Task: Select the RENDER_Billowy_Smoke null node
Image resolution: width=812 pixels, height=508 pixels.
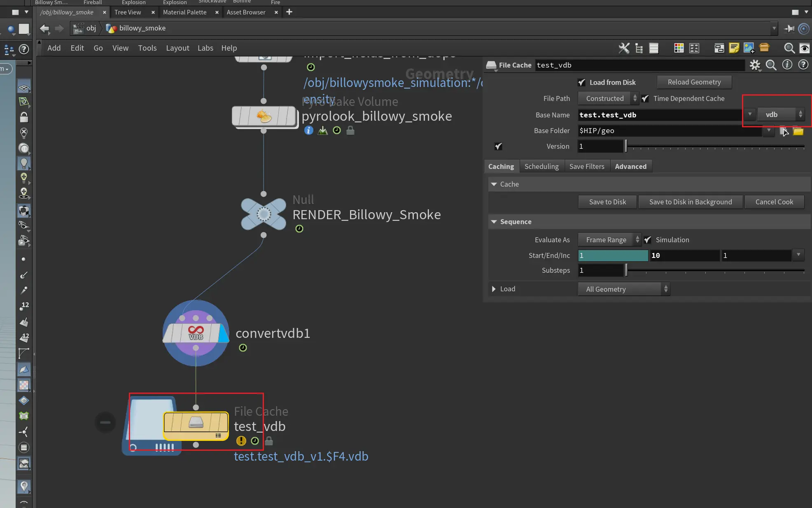Action: click(x=264, y=214)
